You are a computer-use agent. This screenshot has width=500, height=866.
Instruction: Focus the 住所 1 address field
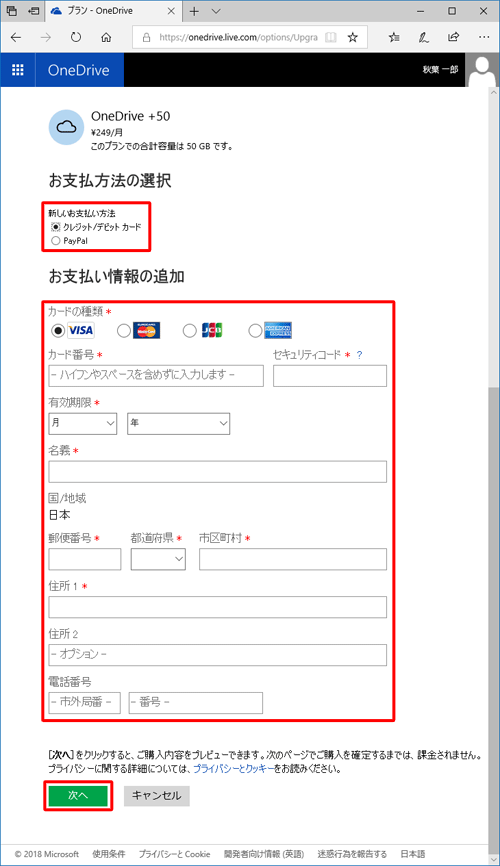click(x=218, y=607)
